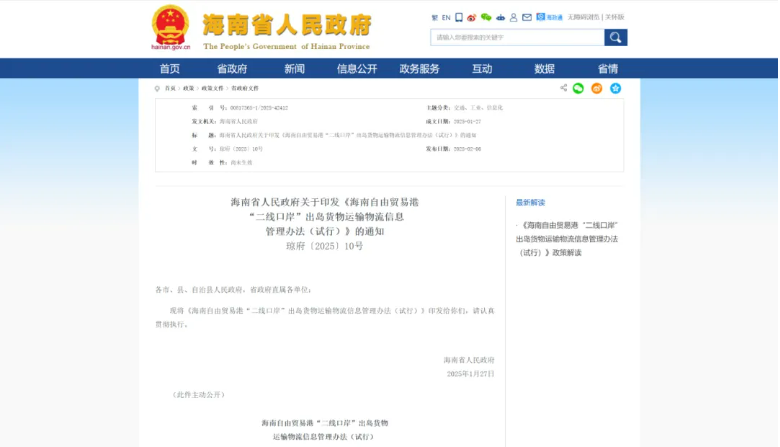Click the breadcrumb location pin icon
The height and width of the screenshot is (447, 780).
[x=157, y=89]
